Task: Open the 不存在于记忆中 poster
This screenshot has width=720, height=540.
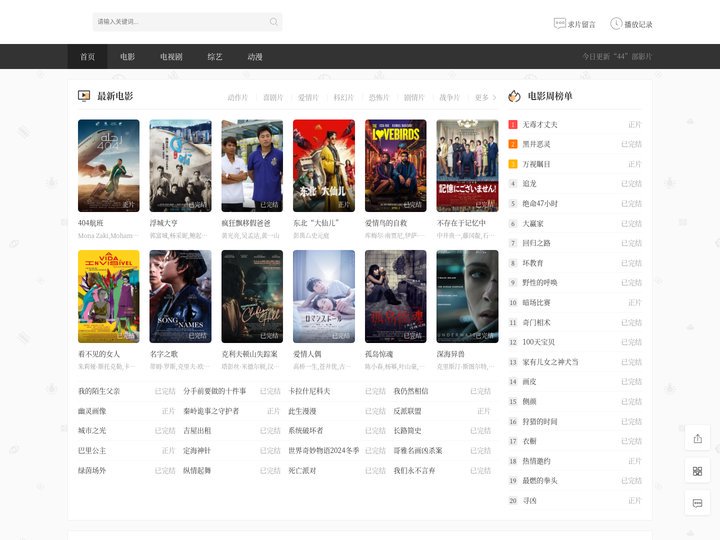Action: (x=467, y=166)
